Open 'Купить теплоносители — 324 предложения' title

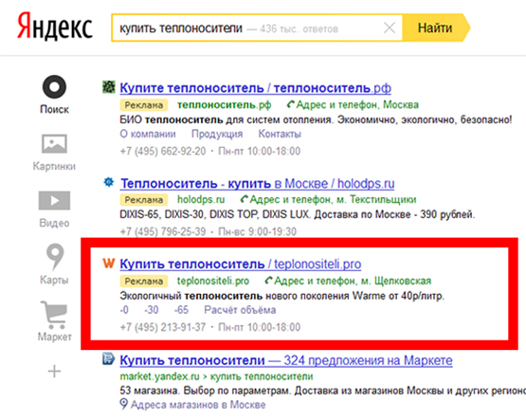(286, 360)
